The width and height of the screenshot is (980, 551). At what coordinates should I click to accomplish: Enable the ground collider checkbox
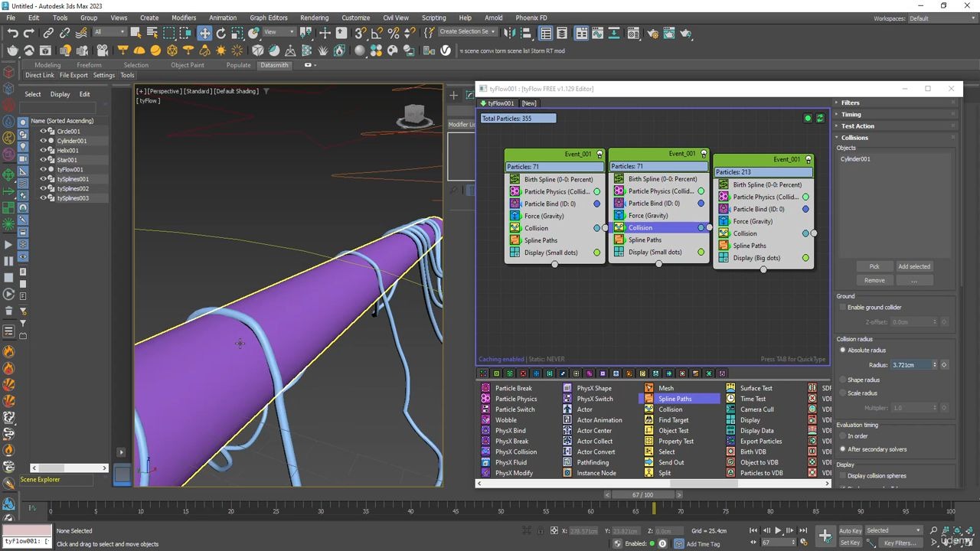coord(843,307)
